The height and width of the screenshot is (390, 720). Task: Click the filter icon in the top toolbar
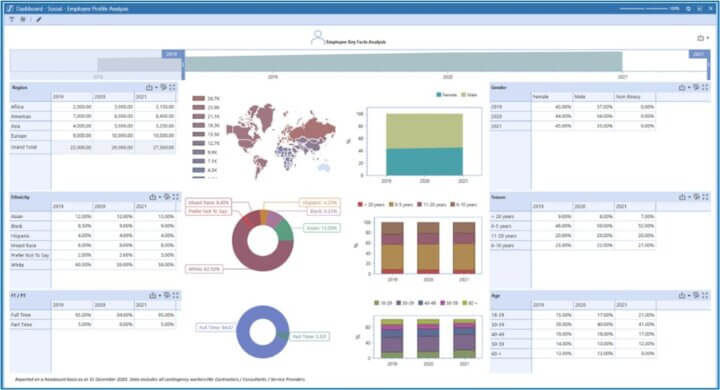pos(12,20)
